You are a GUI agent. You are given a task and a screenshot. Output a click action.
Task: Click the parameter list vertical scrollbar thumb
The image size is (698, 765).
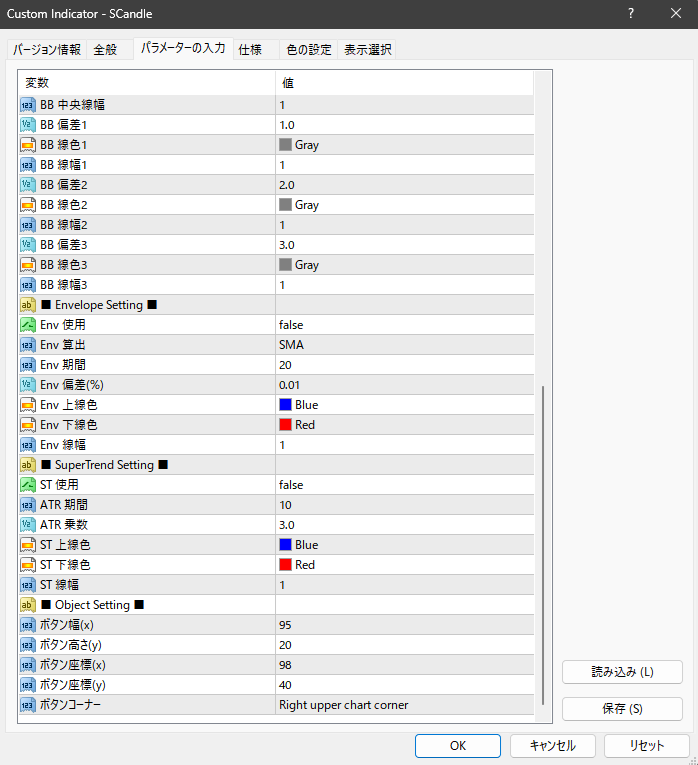click(x=543, y=545)
